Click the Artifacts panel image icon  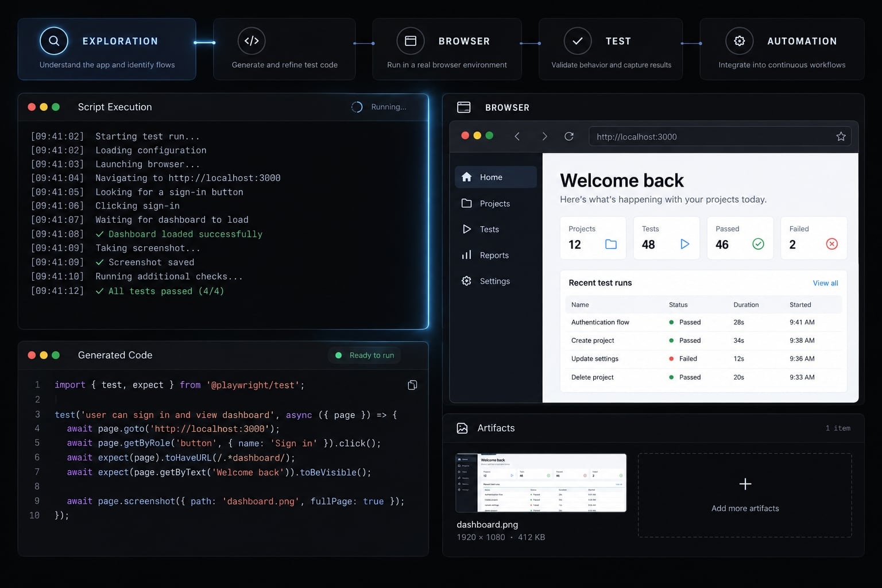(462, 428)
